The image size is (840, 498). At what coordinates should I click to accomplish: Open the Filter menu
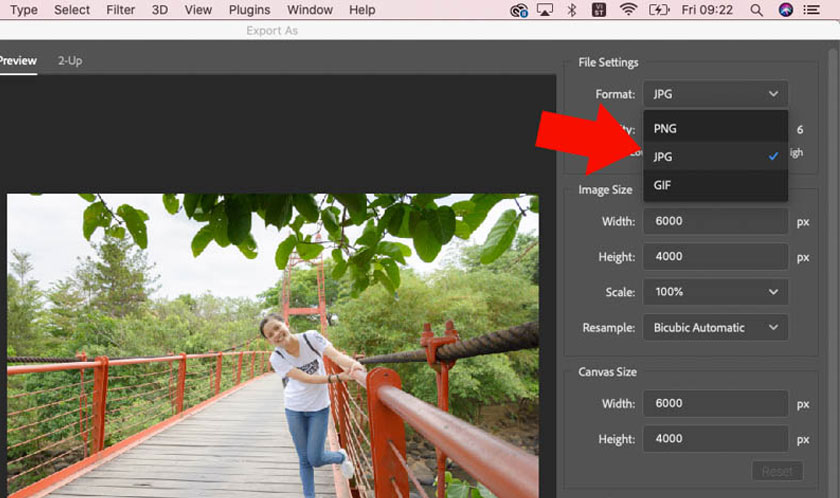point(120,10)
